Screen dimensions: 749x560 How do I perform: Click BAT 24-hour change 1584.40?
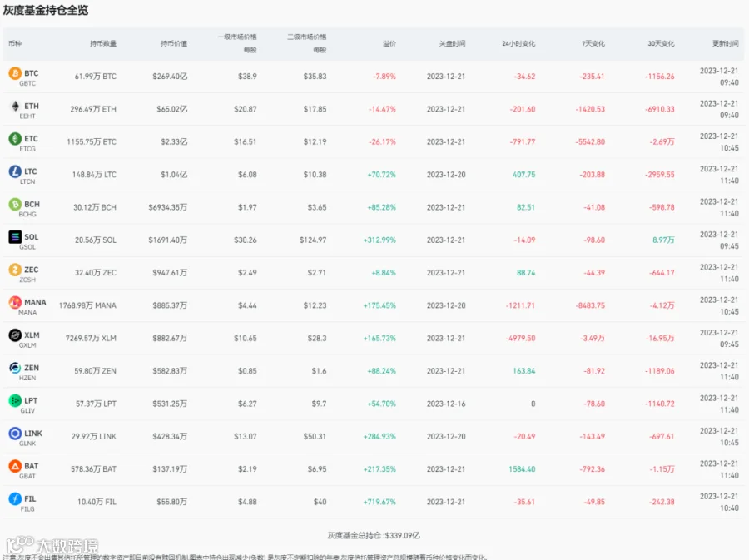(522, 469)
